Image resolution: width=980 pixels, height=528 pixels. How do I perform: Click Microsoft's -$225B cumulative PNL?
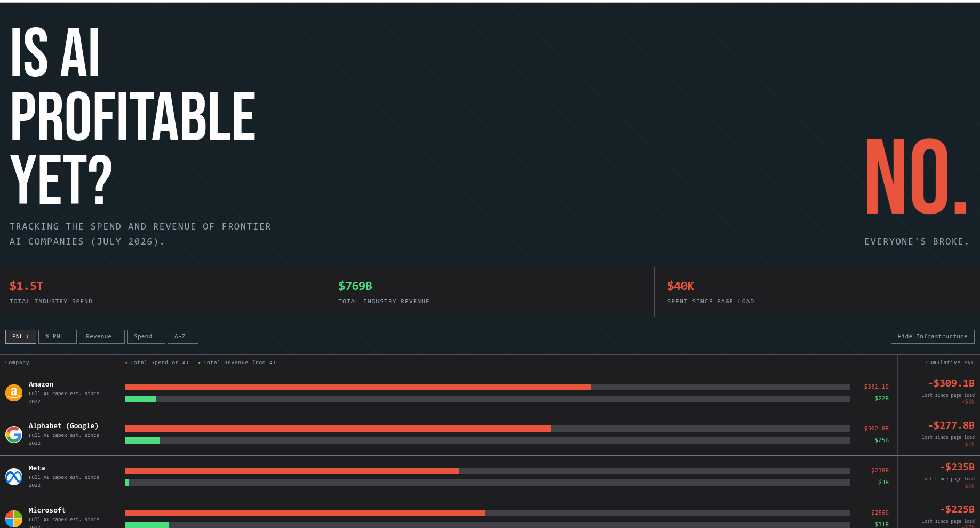click(957, 509)
